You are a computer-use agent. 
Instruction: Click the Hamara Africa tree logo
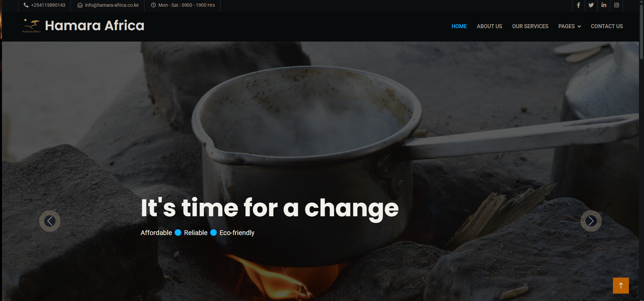(x=31, y=26)
